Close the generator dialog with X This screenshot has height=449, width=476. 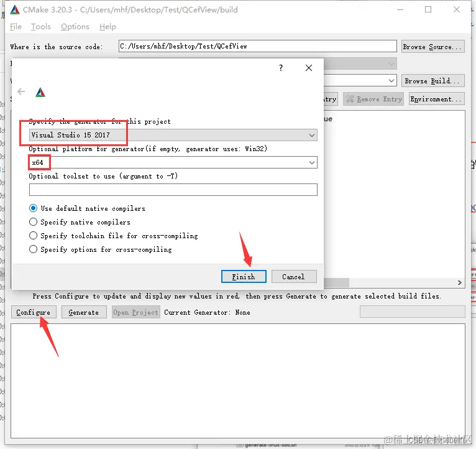[x=309, y=68]
